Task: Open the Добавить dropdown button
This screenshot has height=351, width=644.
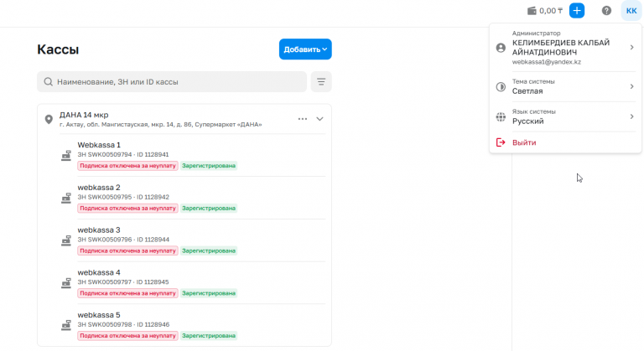Action: (305, 49)
